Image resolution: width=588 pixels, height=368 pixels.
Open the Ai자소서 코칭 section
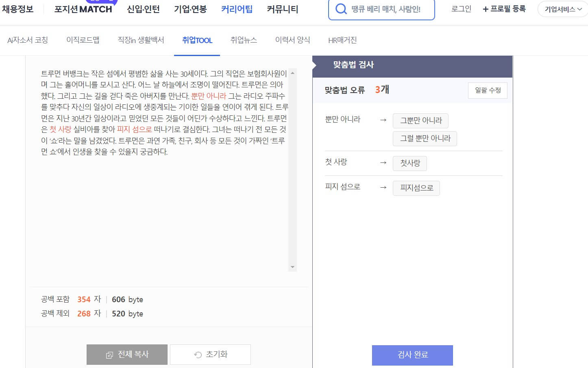click(27, 40)
